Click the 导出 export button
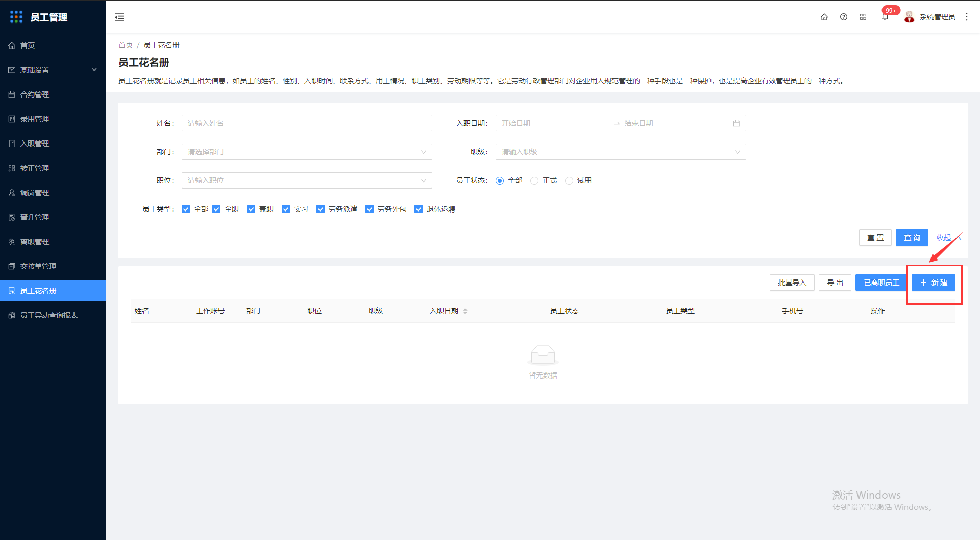Image resolution: width=980 pixels, height=540 pixels. pos(835,283)
